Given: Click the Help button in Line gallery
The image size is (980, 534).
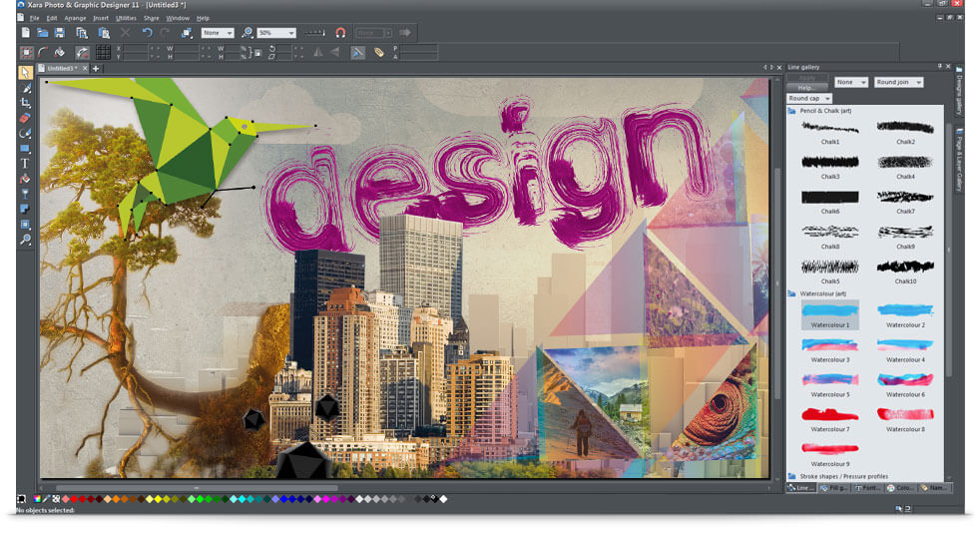Looking at the screenshot, I should coord(805,88).
